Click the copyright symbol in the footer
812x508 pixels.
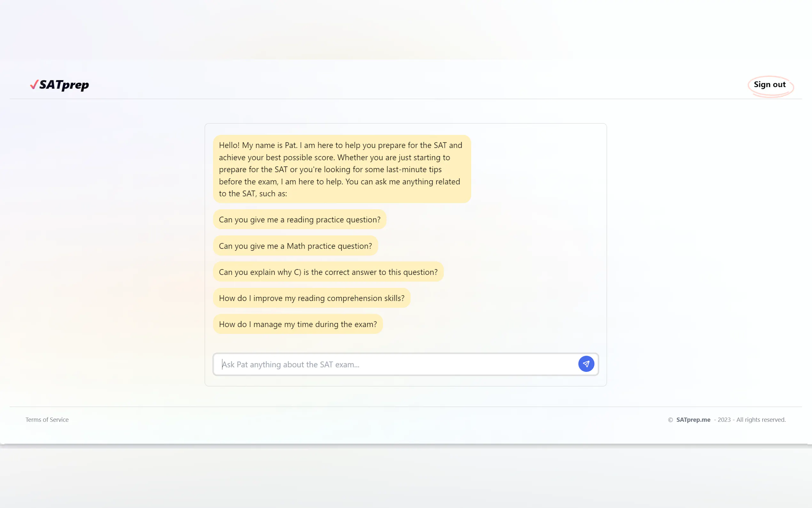point(670,420)
